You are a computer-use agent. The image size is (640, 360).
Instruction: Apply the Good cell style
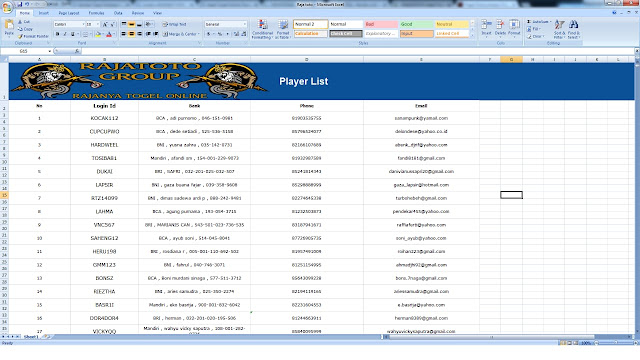pos(416,24)
